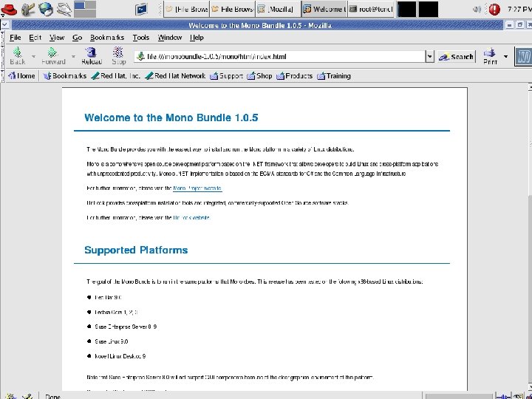Viewport: 532px width, 399px height.
Task: Open the Help menu
Action: [x=197, y=38]
